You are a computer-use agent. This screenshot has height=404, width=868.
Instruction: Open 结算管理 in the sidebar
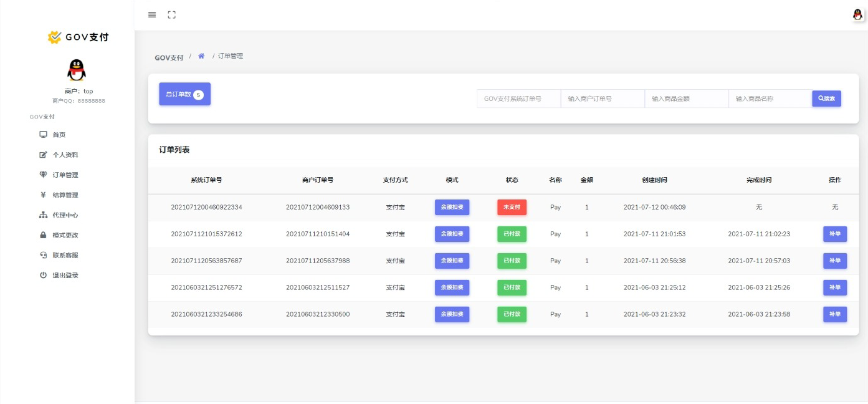(65, 195)
